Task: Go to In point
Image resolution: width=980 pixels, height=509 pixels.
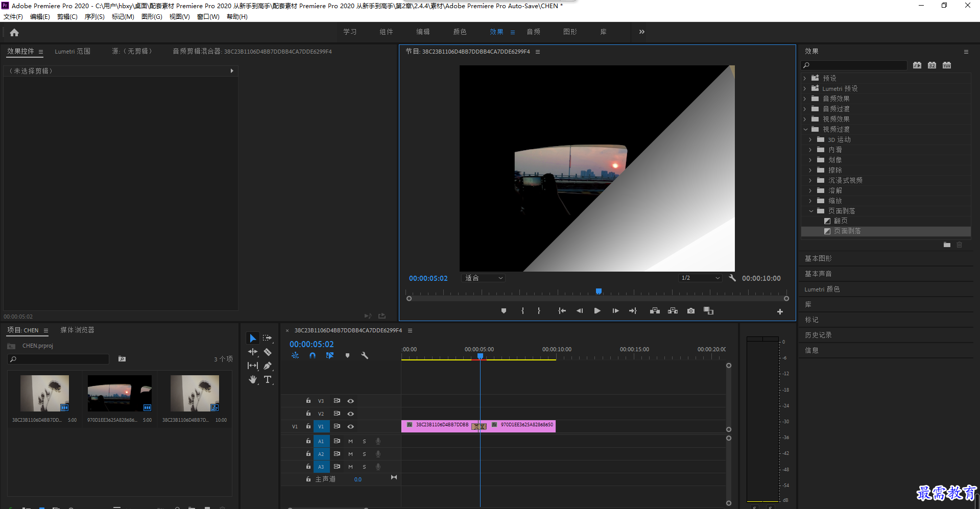Action: point(562,311)
